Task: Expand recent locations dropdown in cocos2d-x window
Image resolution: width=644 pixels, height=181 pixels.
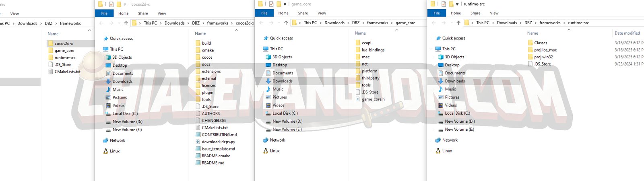Action: pos(119,23)
